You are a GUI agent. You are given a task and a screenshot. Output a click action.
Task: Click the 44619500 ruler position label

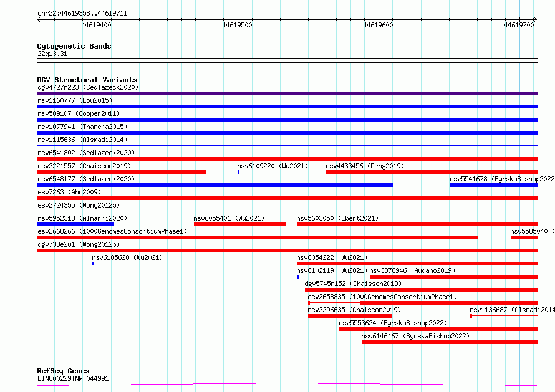237,25
